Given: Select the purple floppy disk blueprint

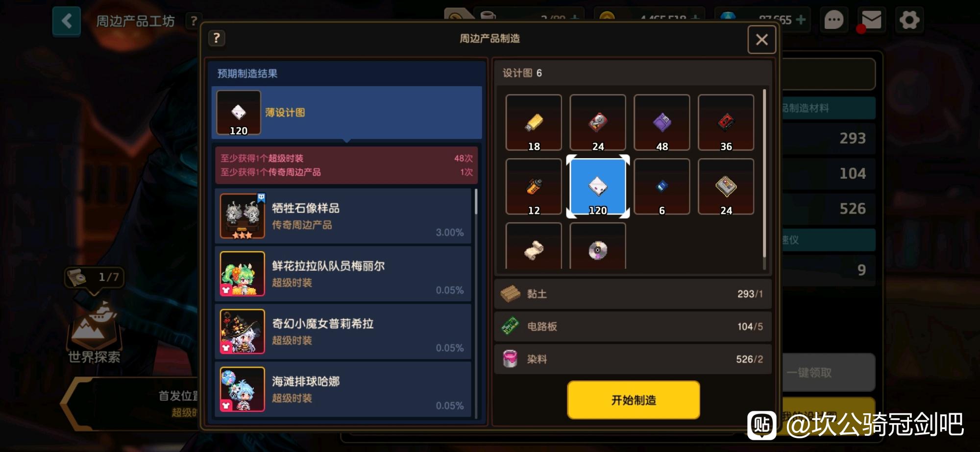Looking at the screenshot, I should [x=662, y=122].
